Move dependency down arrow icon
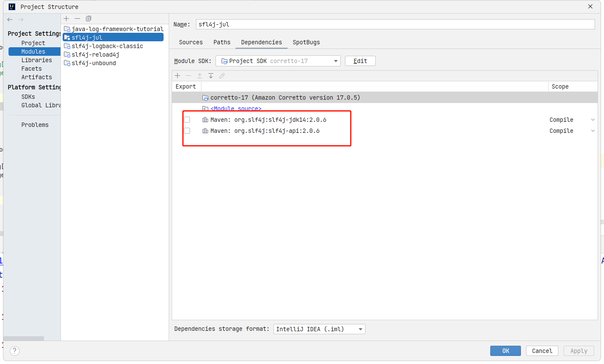 (x=211, y=75)
